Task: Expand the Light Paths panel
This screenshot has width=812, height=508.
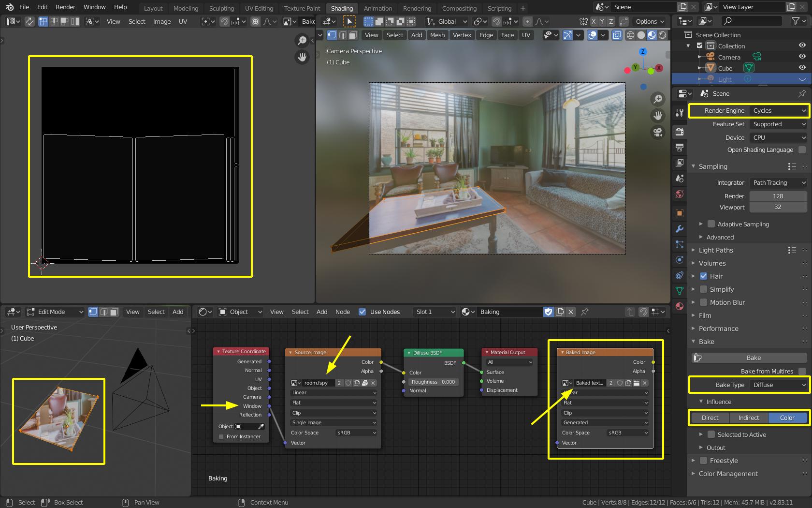Action: pos(715,250)
